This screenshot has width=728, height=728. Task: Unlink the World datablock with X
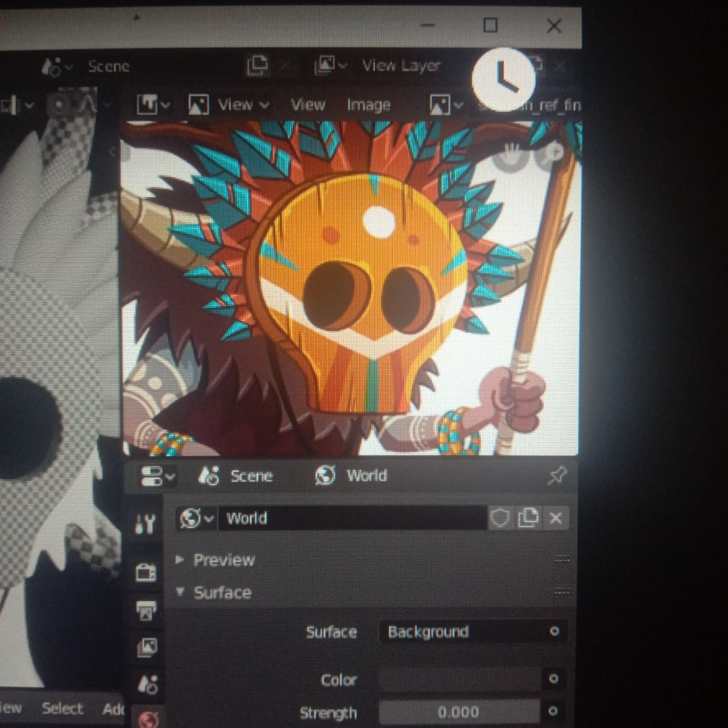click(x=556, y=518)
